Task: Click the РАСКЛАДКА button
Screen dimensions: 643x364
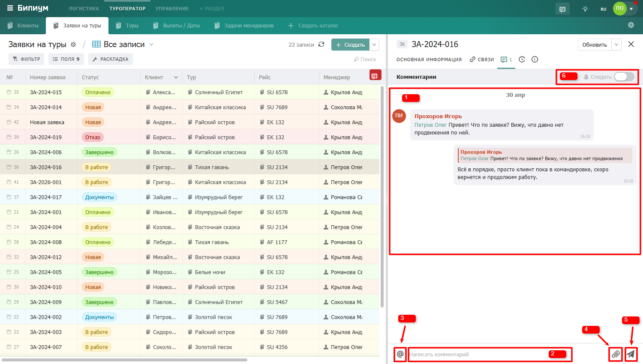Action: pos(111,59)
